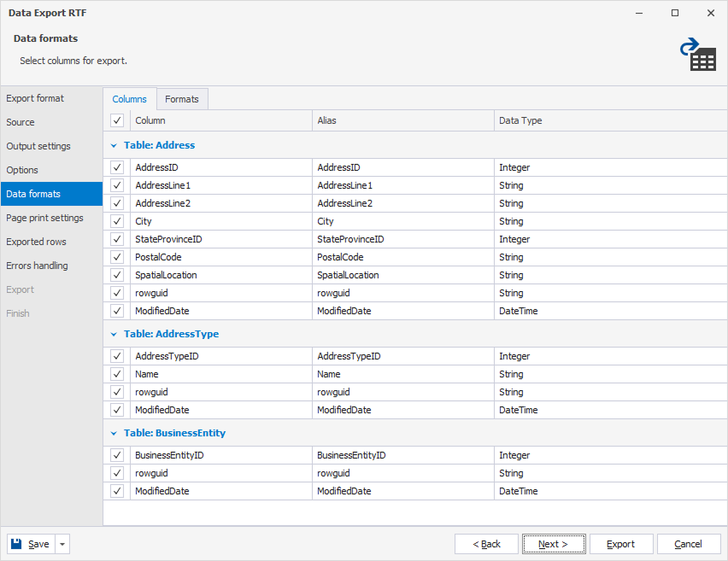Click the PostalCode alias cell

(x=403, y=257)
